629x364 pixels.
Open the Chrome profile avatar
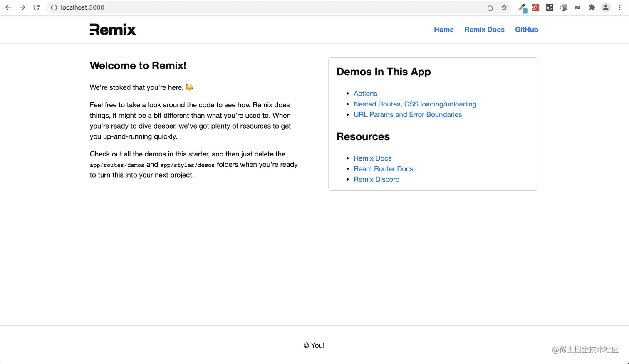[x=606, y=7]
